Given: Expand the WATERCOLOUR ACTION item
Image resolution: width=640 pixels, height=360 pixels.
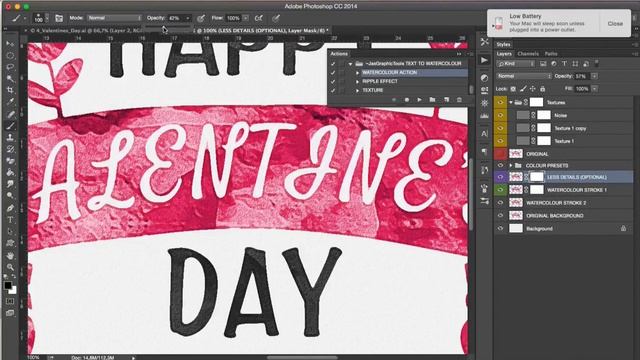Looking at the screenshot, I should click(x=358, y=73).
